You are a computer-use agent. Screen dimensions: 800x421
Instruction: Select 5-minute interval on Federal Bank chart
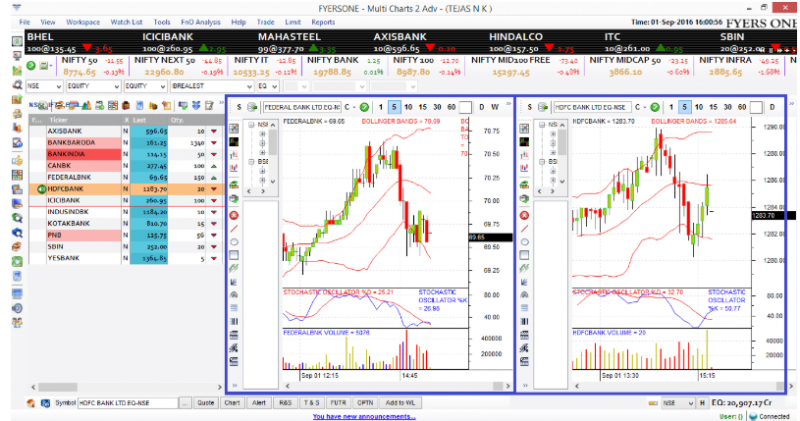click(x=394, y=107)
